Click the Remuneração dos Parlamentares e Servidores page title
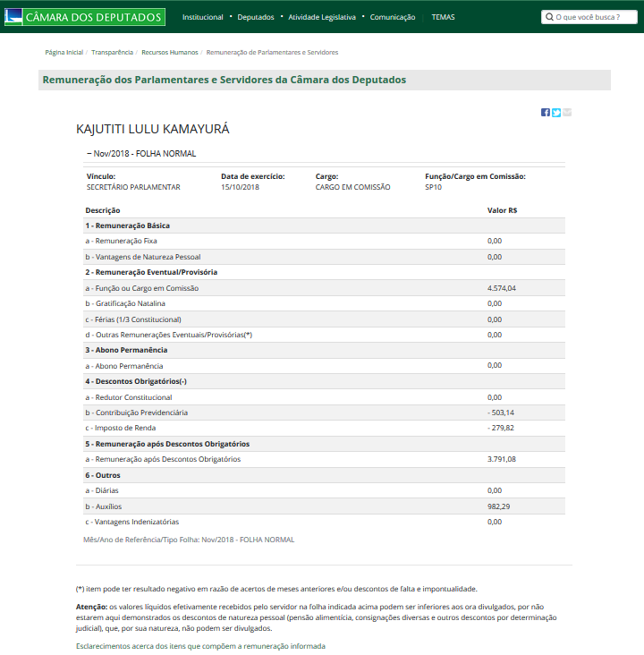The width and height of the screenshot is (644, 655). (x=224, y=80)
